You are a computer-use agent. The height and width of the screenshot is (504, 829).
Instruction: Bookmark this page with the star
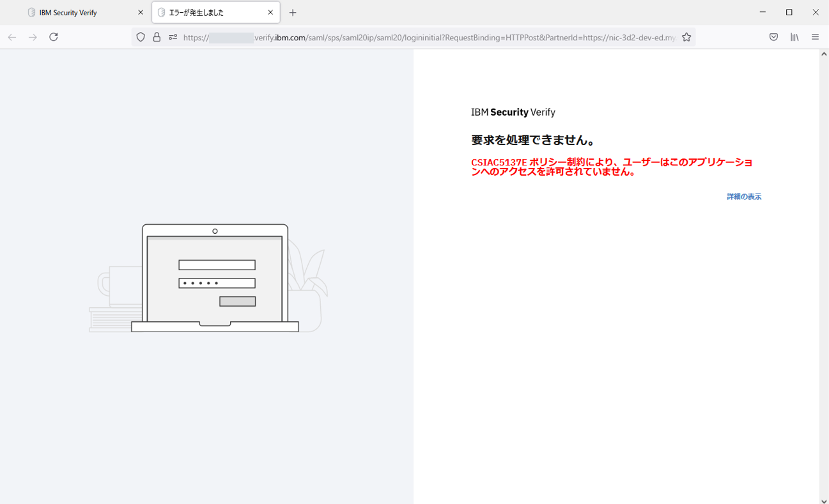(686, 37)
